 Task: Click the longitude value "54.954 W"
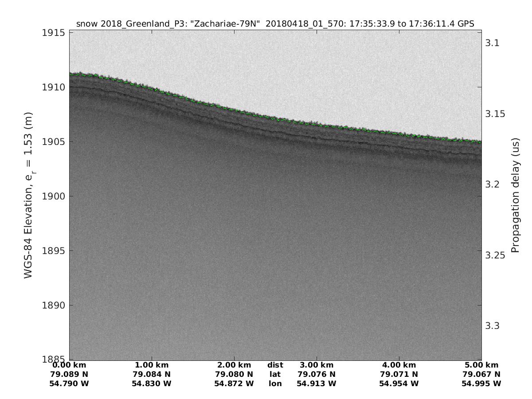[399, 383]
